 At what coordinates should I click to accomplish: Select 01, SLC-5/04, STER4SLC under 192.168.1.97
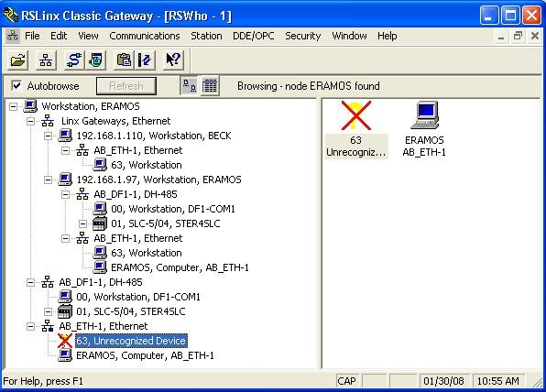[166, 223]
